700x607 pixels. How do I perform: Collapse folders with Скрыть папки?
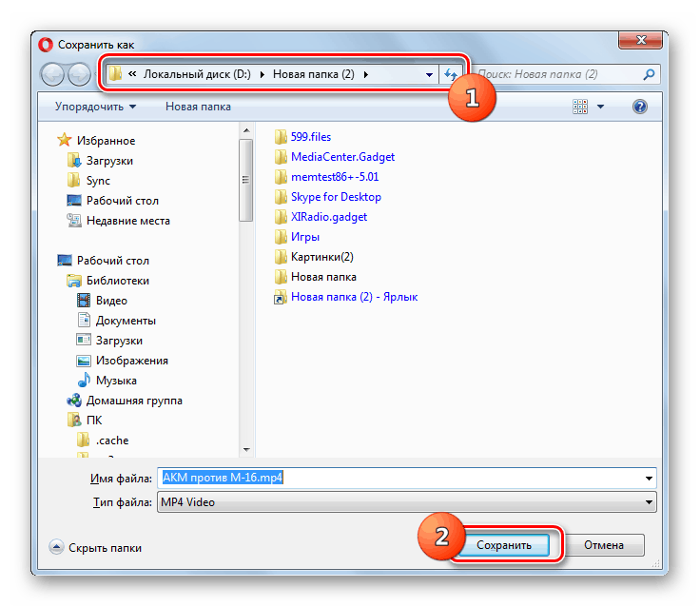click(x=95, y=548)
